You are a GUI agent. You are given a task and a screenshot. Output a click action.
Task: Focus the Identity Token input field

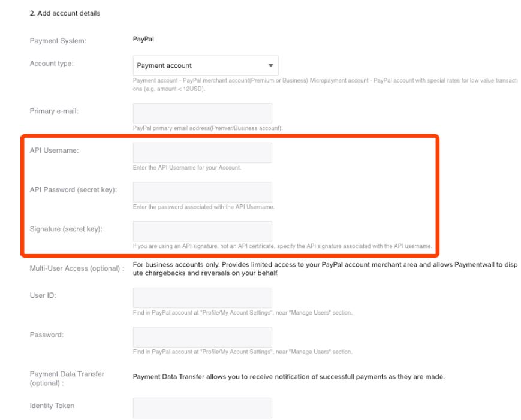pos(203,407)
